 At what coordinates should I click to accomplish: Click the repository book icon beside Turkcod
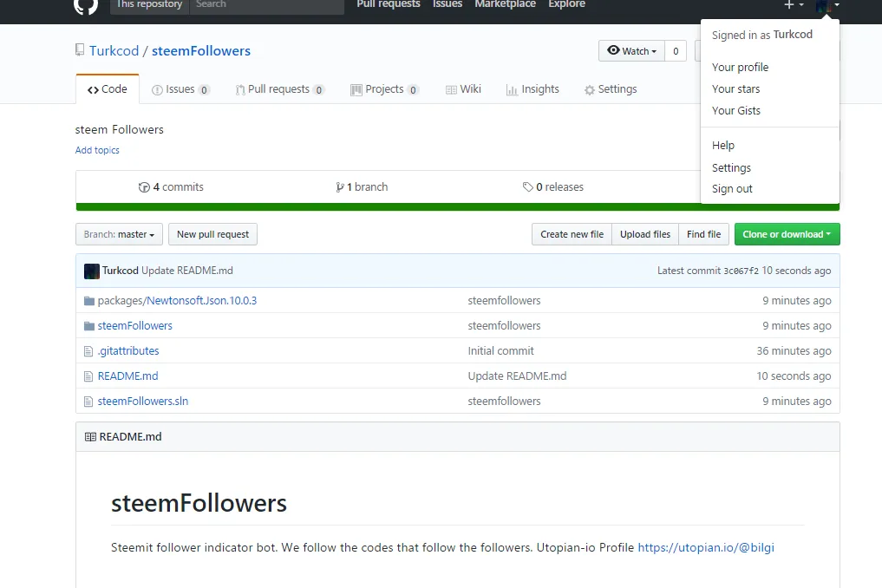(80, 50)
